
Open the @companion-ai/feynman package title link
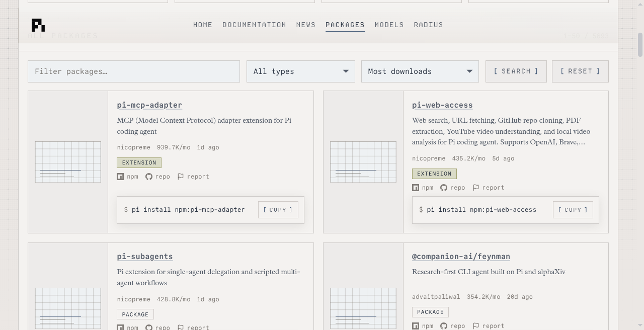(x=461, y=257)
